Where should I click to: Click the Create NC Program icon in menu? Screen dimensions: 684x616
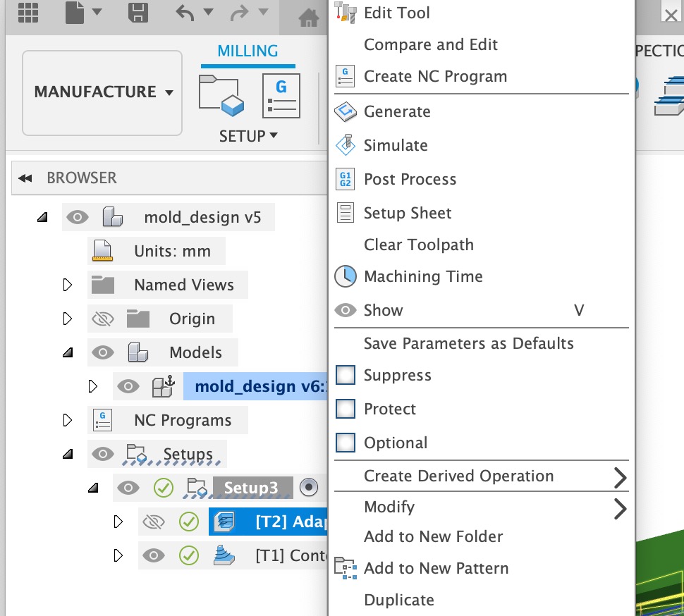point(345,76)
